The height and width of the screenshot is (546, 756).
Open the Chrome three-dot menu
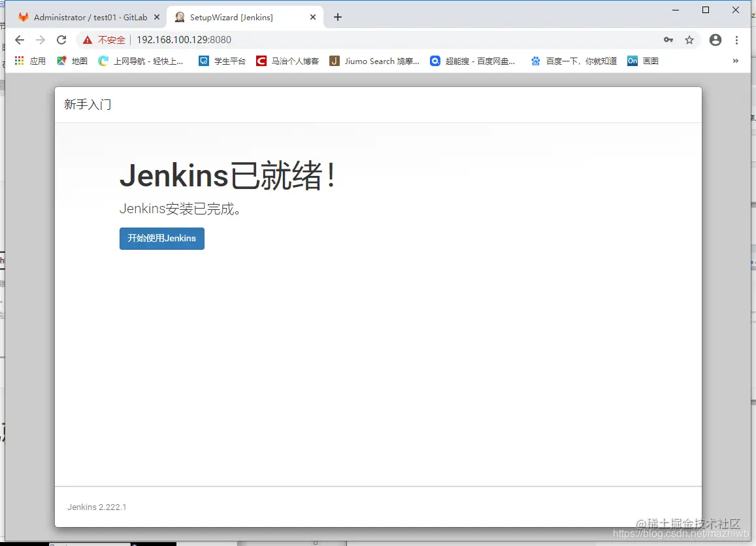click(737, 40)
